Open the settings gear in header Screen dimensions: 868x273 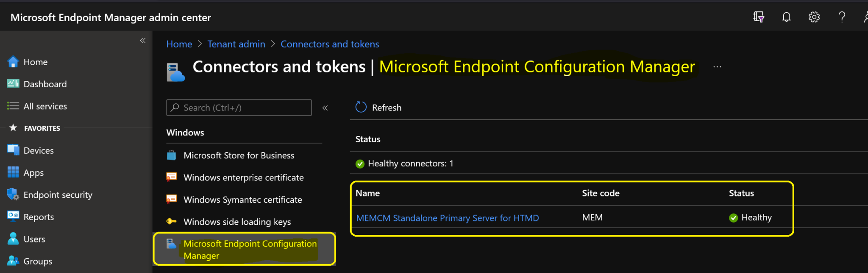814,17
